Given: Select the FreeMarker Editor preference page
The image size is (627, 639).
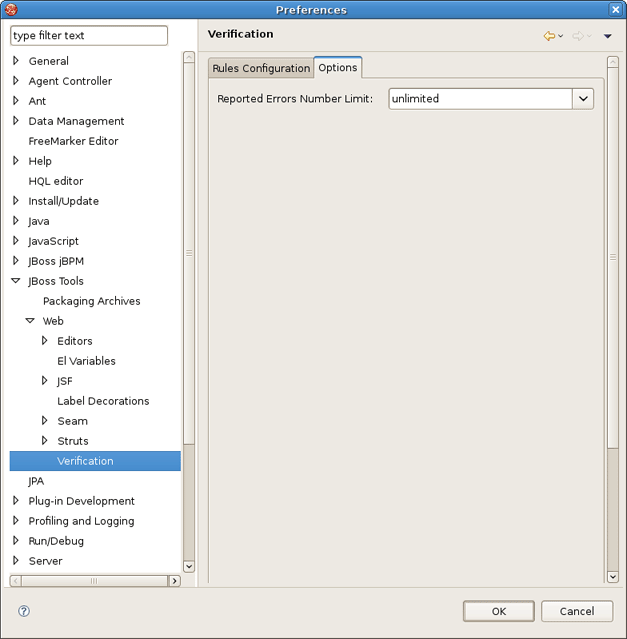Looking at the screenshot, I should [73, 141].
